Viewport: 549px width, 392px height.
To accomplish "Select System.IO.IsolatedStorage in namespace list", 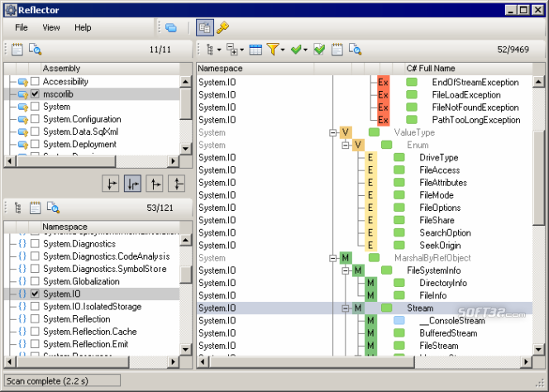I will click(92, 307).
